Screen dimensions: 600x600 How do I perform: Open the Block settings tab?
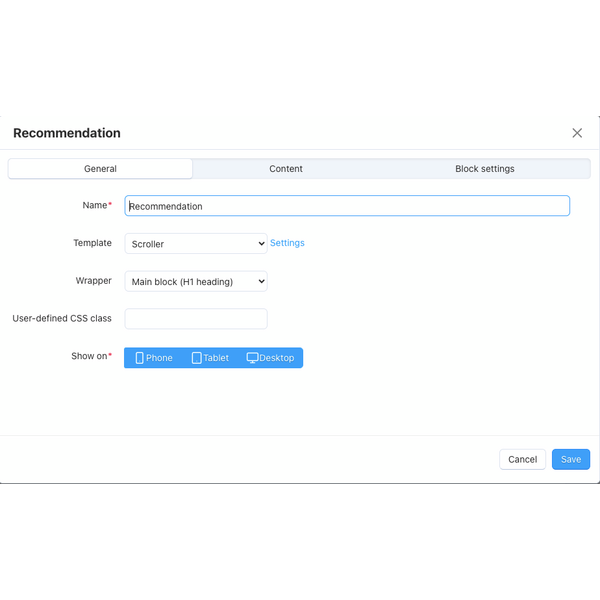484,169
